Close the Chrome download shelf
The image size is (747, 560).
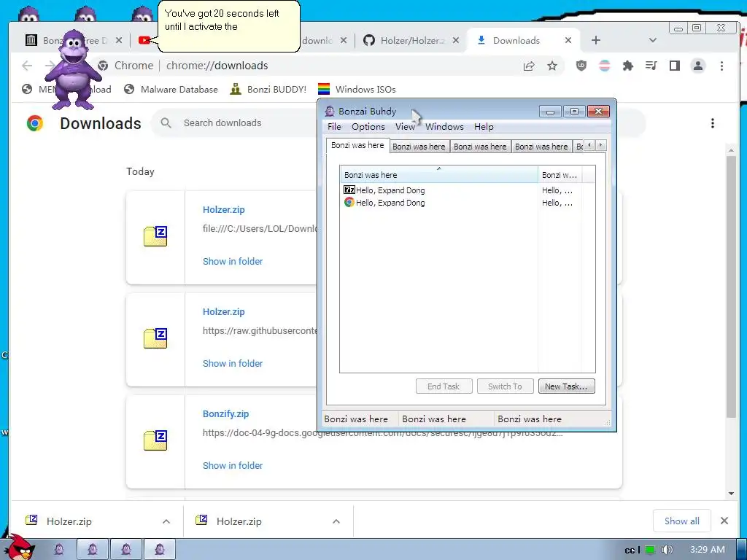[x=724, y=521]
